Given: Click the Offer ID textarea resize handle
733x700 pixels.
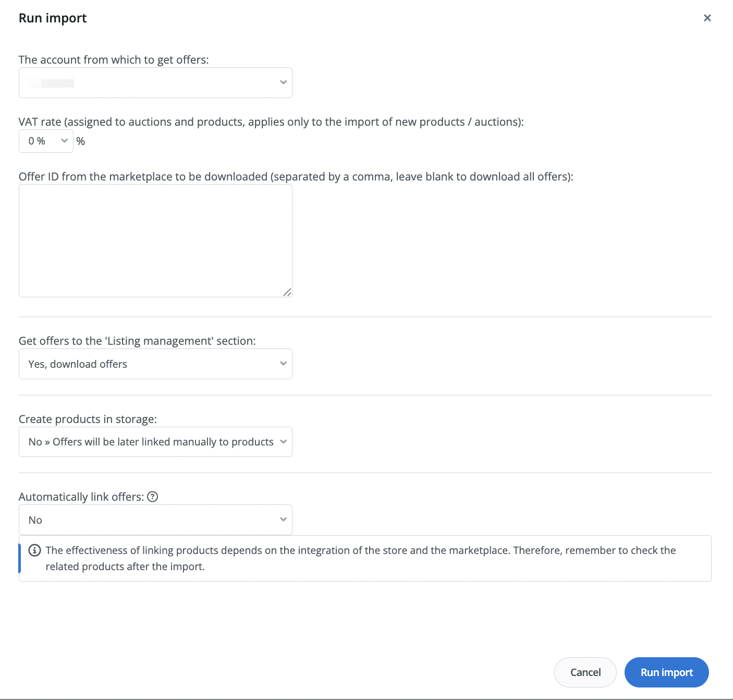Looking at the screenshot, I should (x=287, y=293).
